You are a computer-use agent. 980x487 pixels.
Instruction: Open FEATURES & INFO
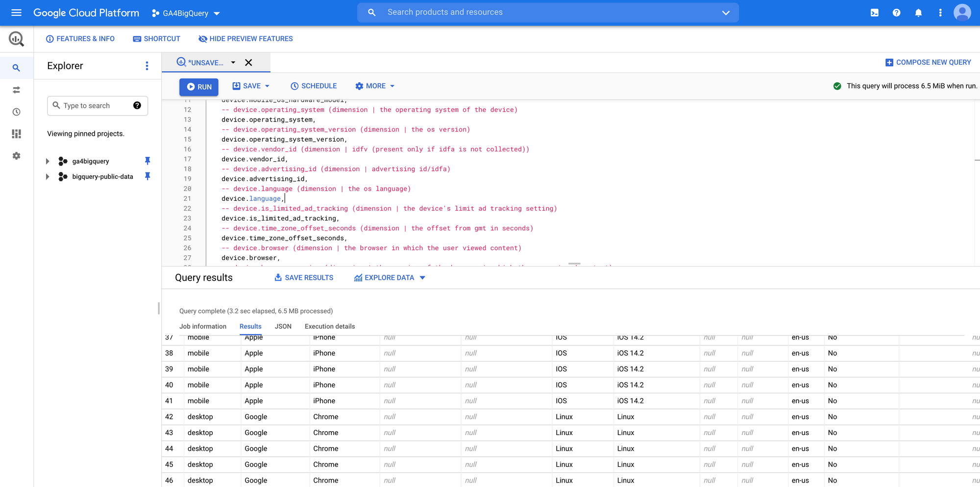(80, 39)
